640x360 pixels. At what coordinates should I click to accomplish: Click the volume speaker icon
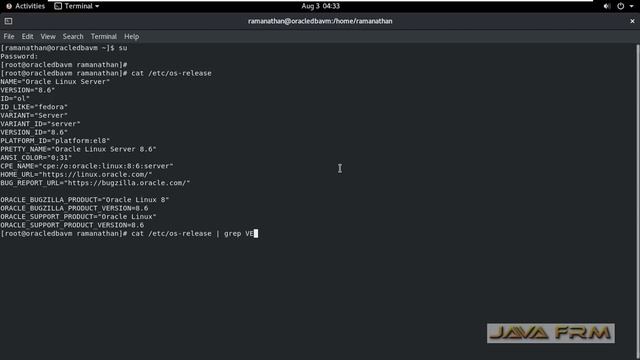607,6
